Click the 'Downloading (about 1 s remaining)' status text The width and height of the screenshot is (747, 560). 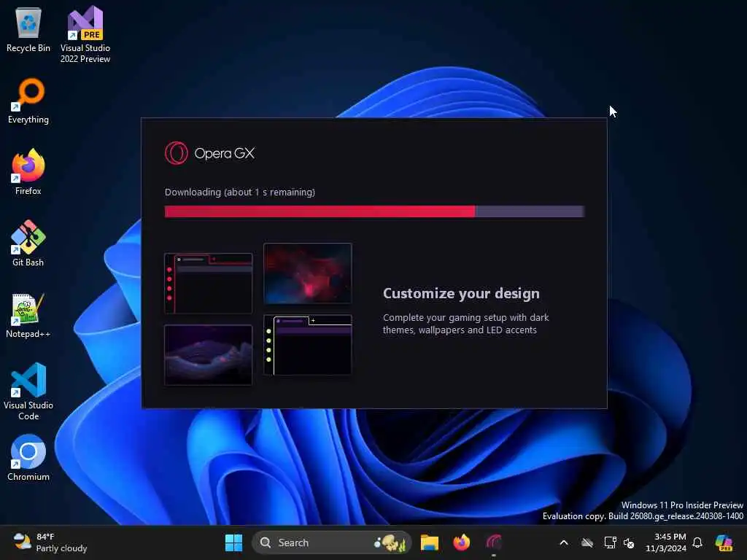tap(239, 192)
